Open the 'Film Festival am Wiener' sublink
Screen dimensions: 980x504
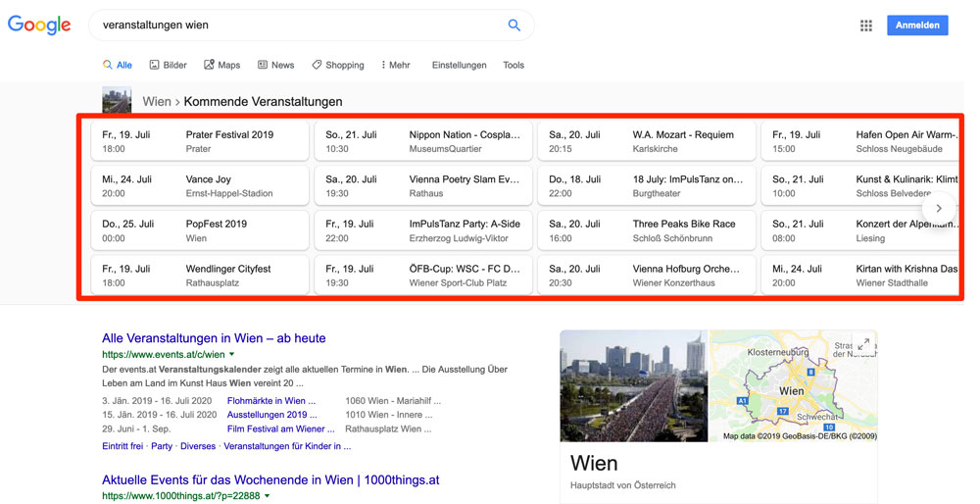click(x=280, y=428)
